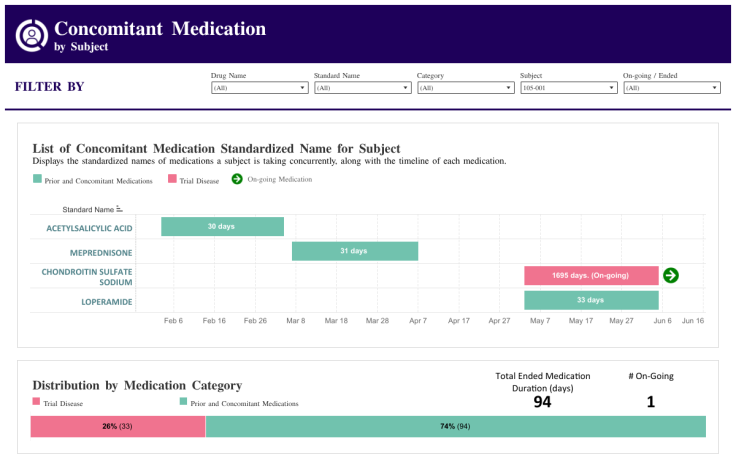Image resolution: width=736 pixels, height=454 pixels.
Task: Click the pink Trial Disease legend swatch in timeline
Action: (x=172, y=179)
